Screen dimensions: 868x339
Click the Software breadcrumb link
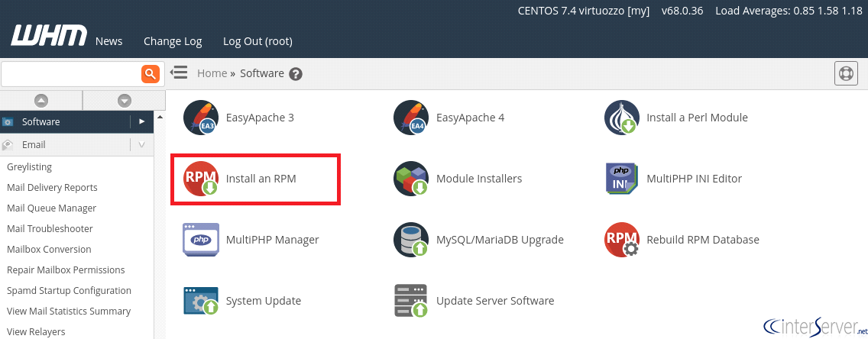tap(262, 73)
